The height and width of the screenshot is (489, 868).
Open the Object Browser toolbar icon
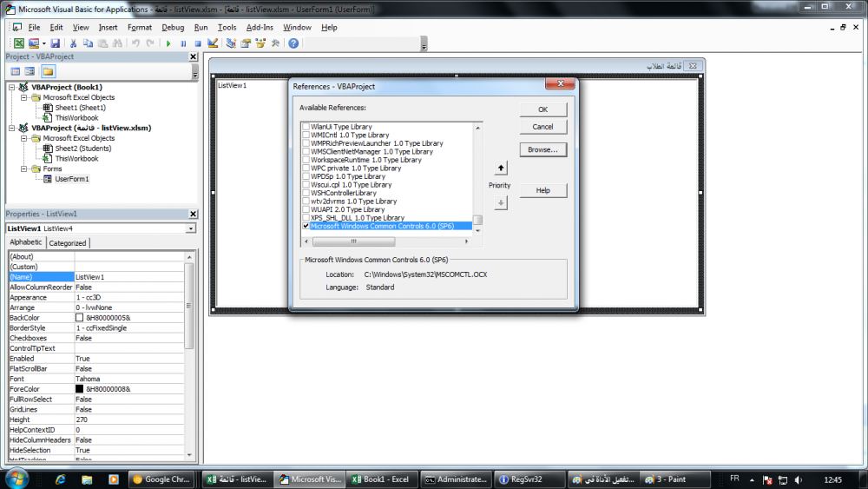point(260,43)
